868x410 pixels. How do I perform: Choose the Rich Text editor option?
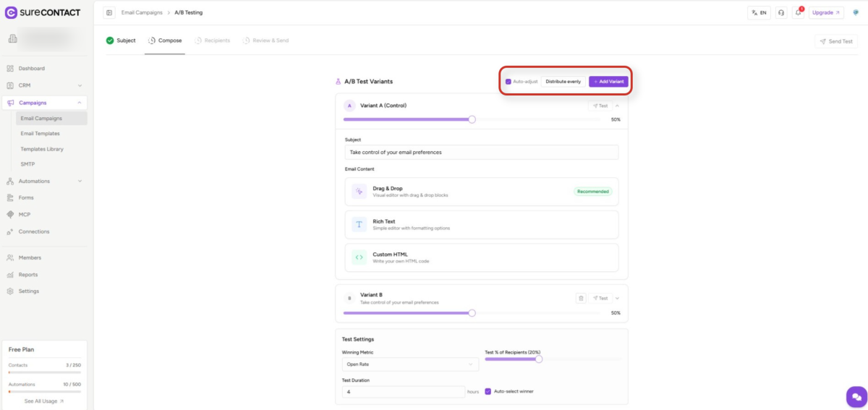tap(481, 224)
